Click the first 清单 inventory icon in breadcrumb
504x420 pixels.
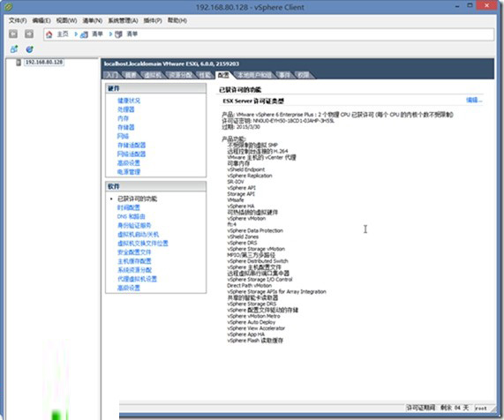[84, 34]
